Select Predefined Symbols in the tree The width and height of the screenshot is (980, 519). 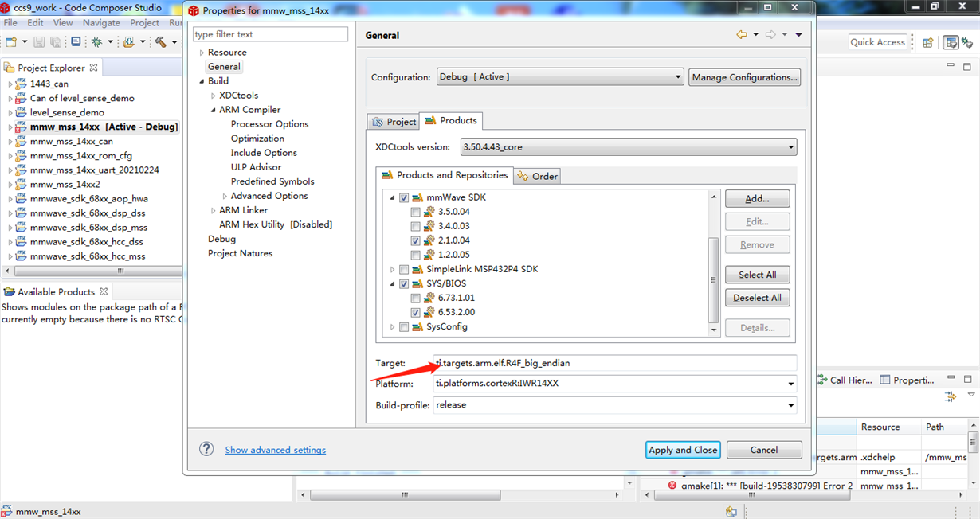(x=272, y=181)
